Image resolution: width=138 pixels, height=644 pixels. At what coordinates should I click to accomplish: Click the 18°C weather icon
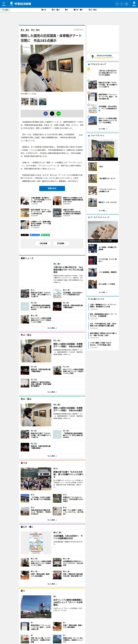point(5,10)
